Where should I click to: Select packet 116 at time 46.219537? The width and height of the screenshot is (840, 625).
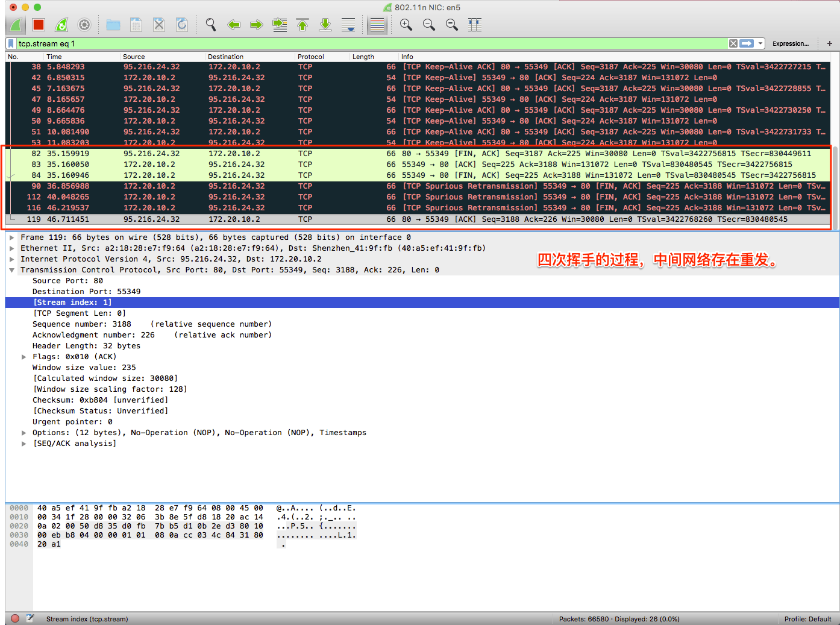418,208
